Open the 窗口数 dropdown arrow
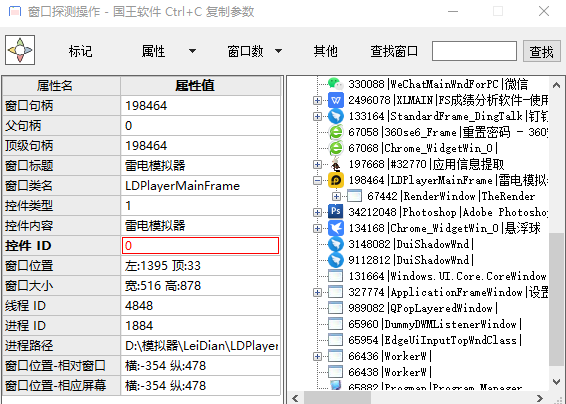Screen dimensions: 566x404 point(278,51)
